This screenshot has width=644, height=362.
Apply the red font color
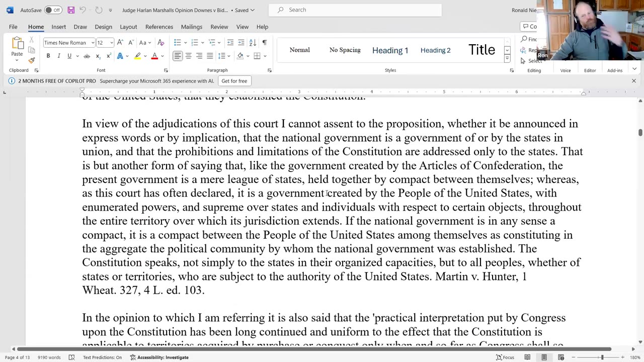pyautogui.click(x=154, y=56)
